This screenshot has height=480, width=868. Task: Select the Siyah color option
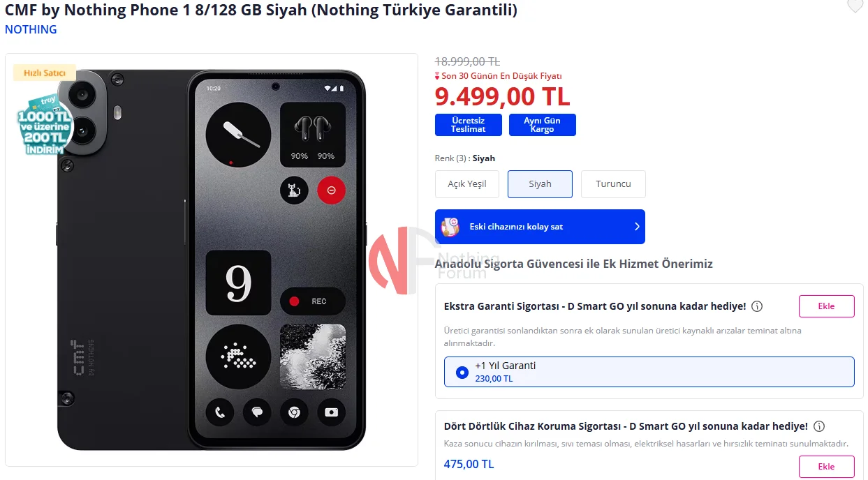click(x=540, y=184)
